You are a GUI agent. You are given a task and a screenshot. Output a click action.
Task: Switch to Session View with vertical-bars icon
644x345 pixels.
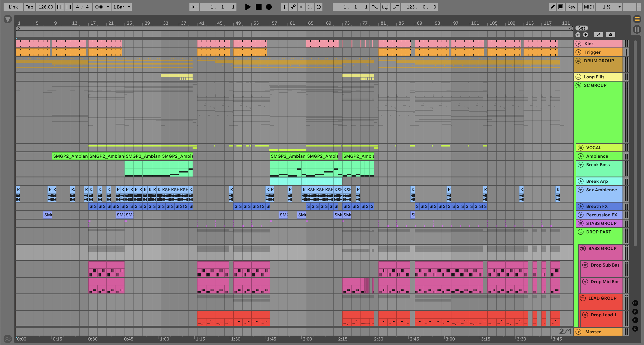click(637, 30)
